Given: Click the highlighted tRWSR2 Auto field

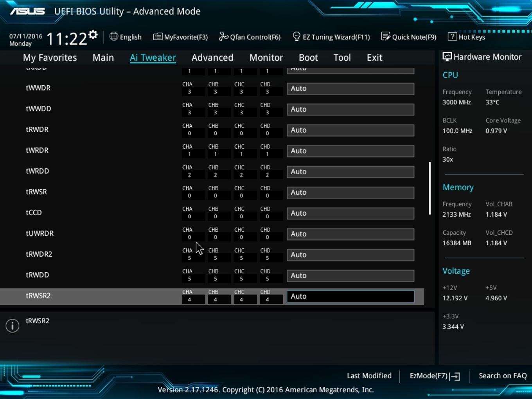Looking at the screenshot, I should (x=350, y=296).
